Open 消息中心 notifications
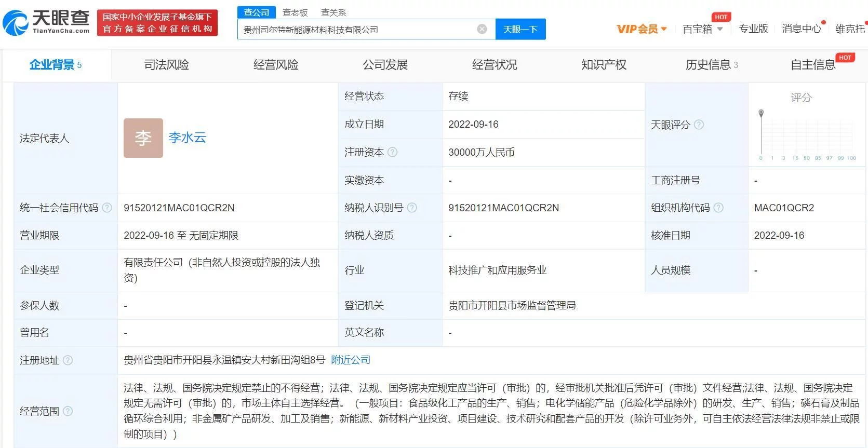This screenshot has width=868, height=448. click(802, 29)
